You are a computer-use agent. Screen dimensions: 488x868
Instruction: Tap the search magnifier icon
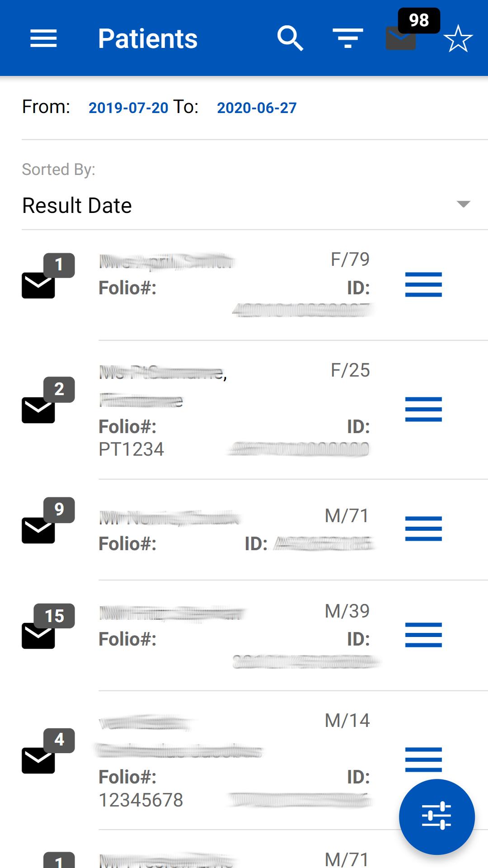pyautogui.click(x=290, y=38)
